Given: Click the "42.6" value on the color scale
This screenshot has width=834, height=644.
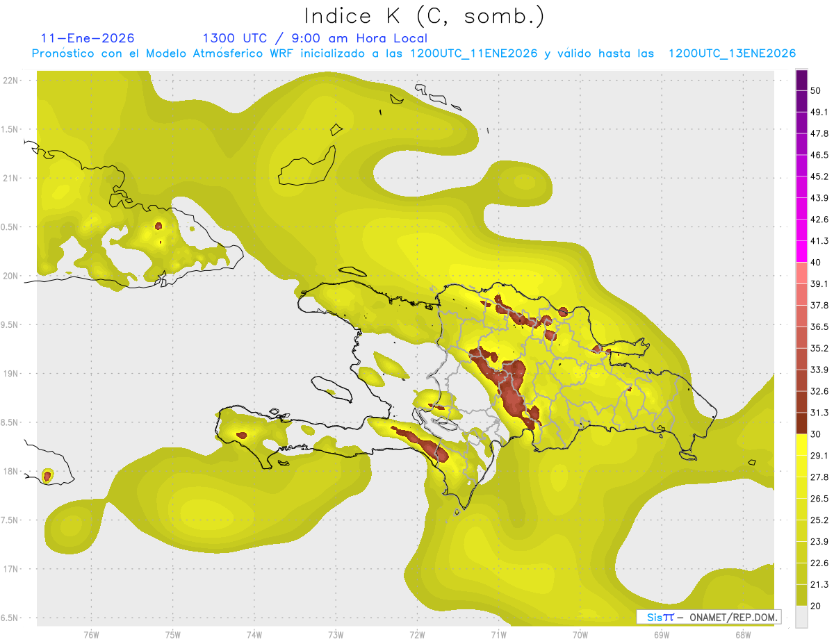Looking at the screenshot, I should (x=819, y=220).
